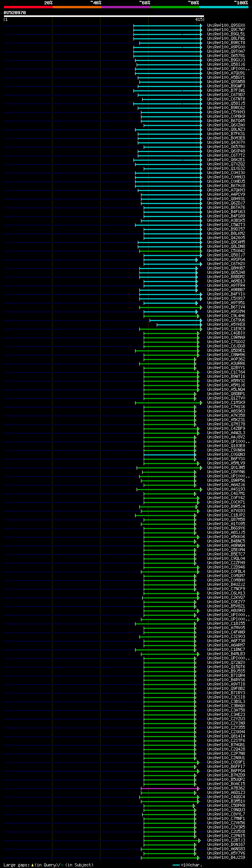Click the magenta alignment bar for UniRef100_A7B362
This screenshot has height=868, width=252.
tap(170, 788)
